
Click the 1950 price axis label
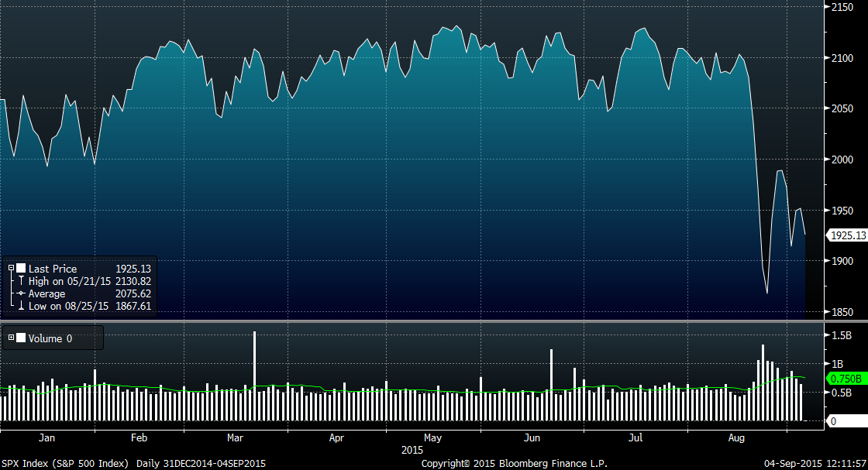(842, 210)
